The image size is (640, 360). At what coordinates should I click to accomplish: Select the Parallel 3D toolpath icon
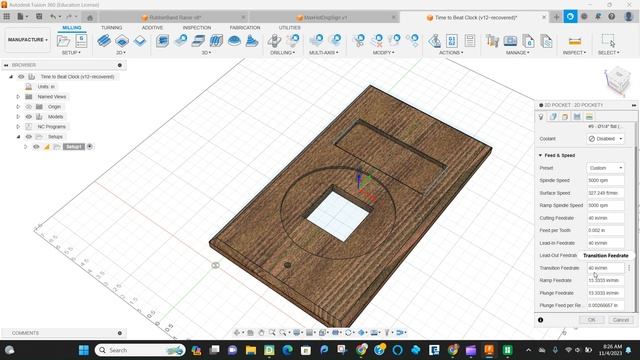coord(198,41)
